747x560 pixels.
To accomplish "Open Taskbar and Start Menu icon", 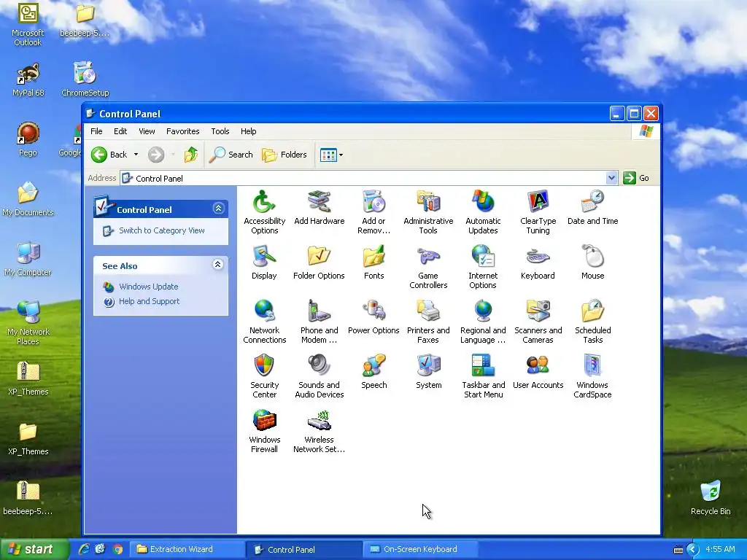I will [483, 376].
